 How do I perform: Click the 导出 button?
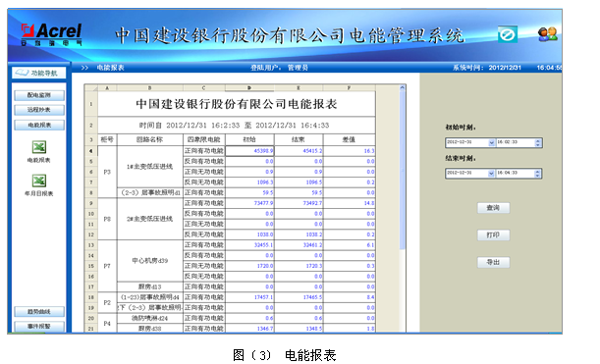pyautogui.click(x=493, y=262)
